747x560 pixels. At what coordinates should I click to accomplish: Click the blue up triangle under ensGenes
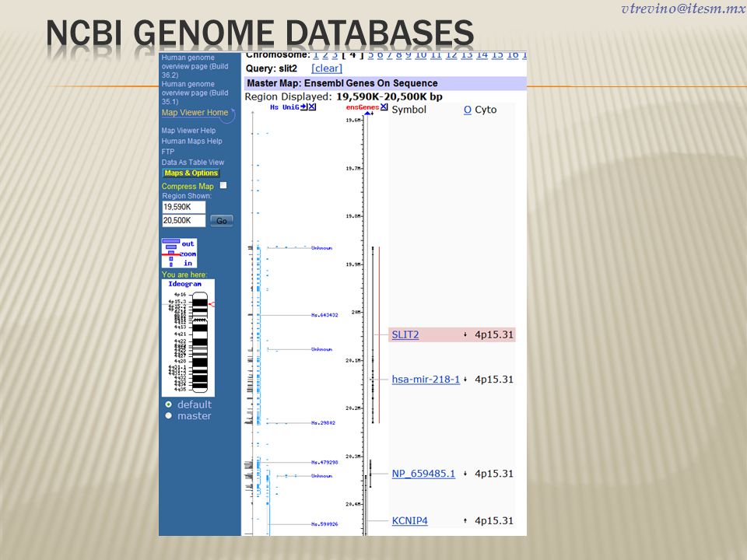366,113
